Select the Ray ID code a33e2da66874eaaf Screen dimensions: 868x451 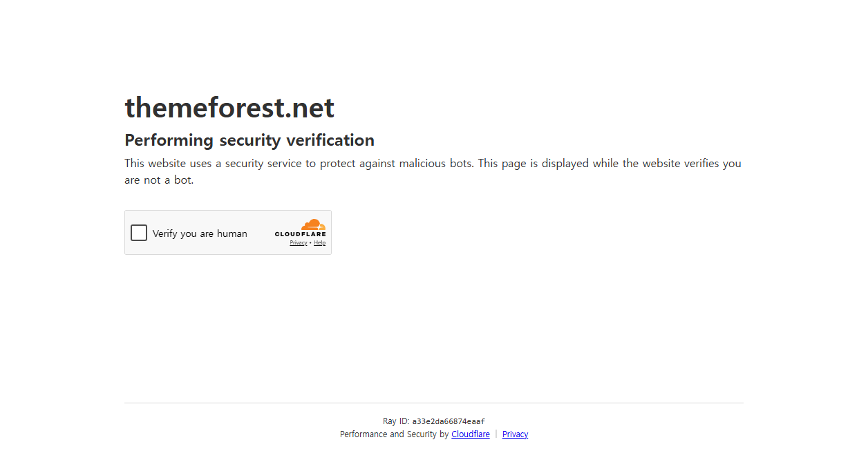coord(449,421)
